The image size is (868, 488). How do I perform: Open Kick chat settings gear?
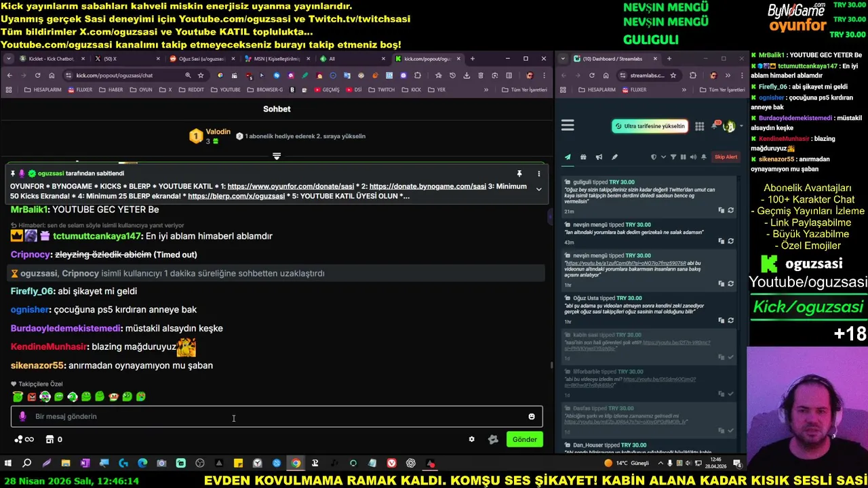(472, 439)
